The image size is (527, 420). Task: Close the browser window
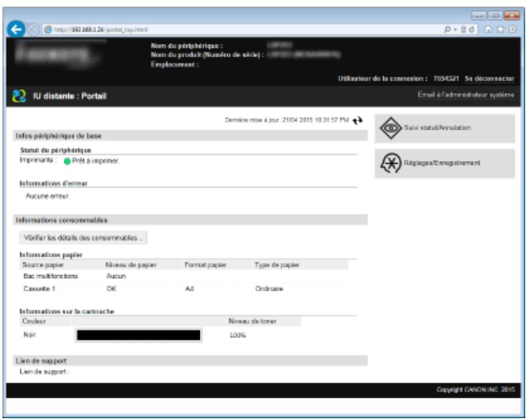point(512,16)
